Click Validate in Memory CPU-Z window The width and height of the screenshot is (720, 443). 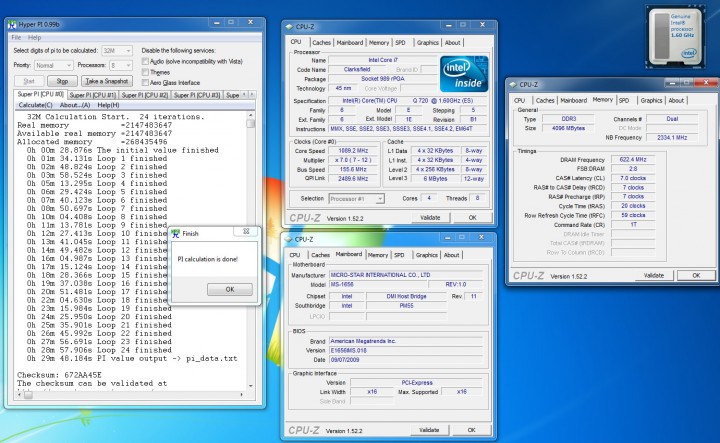pyautogui.click(x=654, y=275)
